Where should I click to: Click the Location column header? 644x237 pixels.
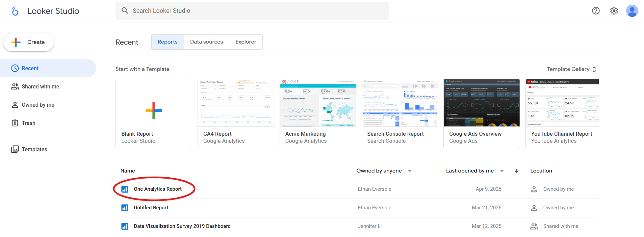click(541, 171)
